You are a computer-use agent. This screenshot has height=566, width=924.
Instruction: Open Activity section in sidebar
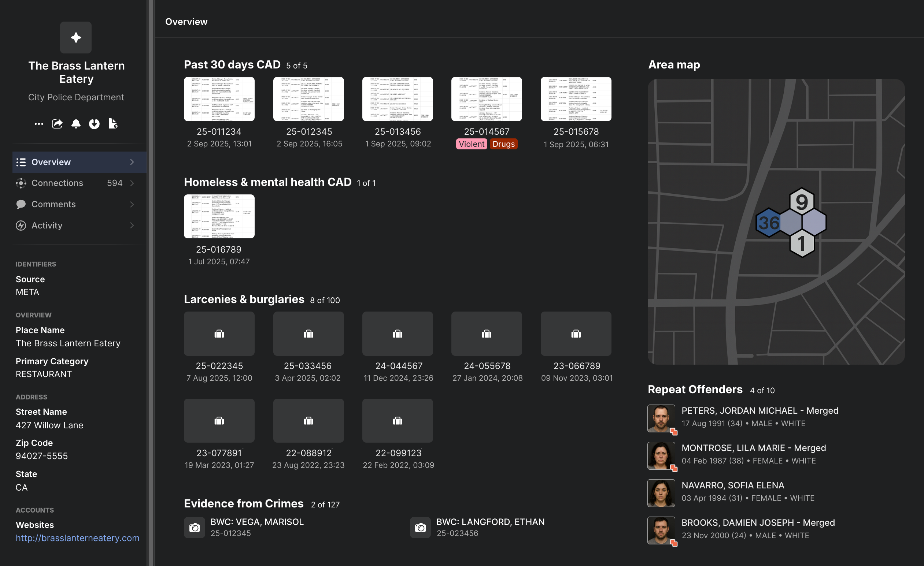click(47, 225)
